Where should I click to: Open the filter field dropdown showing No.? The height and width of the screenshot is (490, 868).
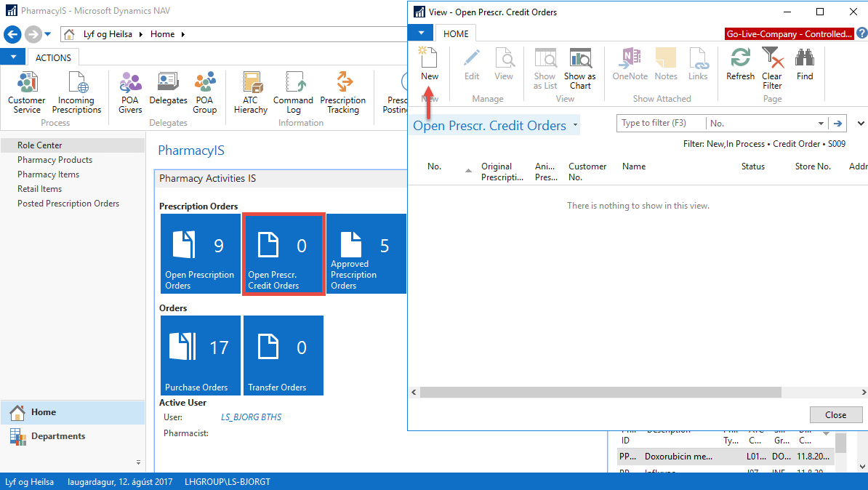(821, 124)
